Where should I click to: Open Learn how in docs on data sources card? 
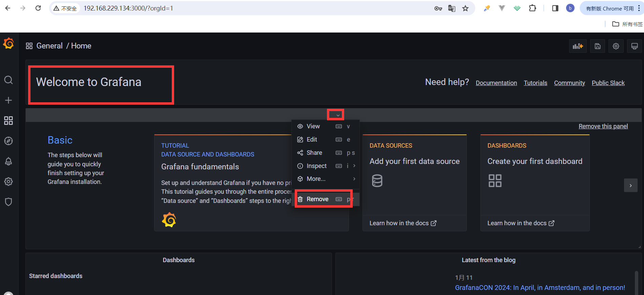(403, 223)
